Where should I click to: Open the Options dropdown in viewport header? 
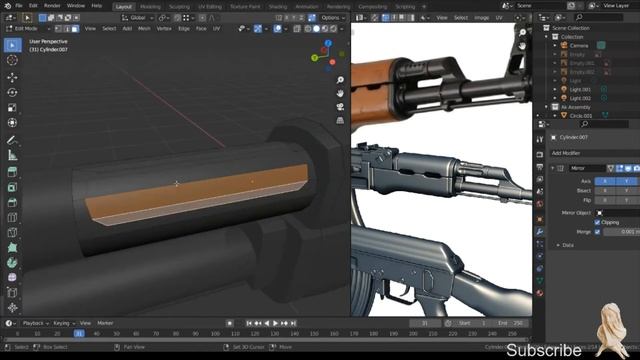coord(333,18)
